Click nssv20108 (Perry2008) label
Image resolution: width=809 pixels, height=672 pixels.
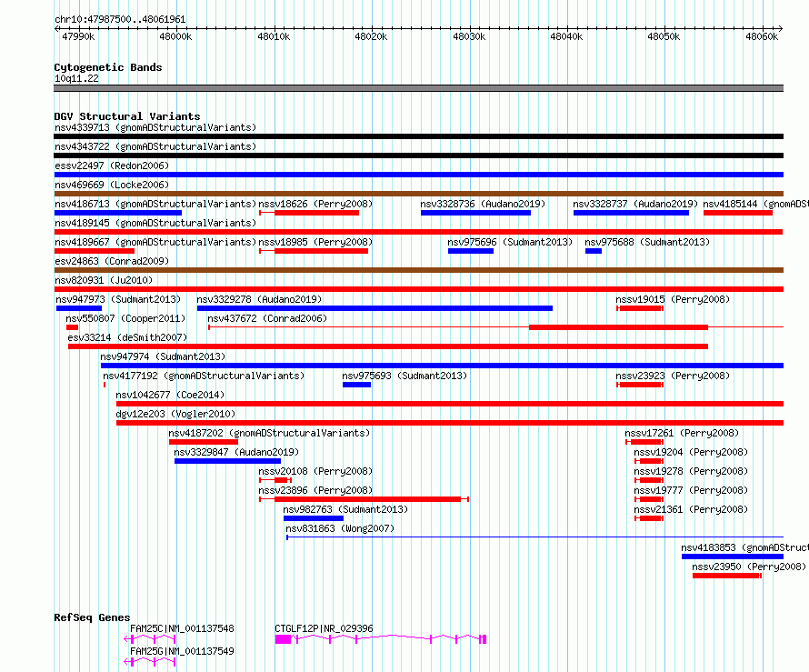coord(315,471)
